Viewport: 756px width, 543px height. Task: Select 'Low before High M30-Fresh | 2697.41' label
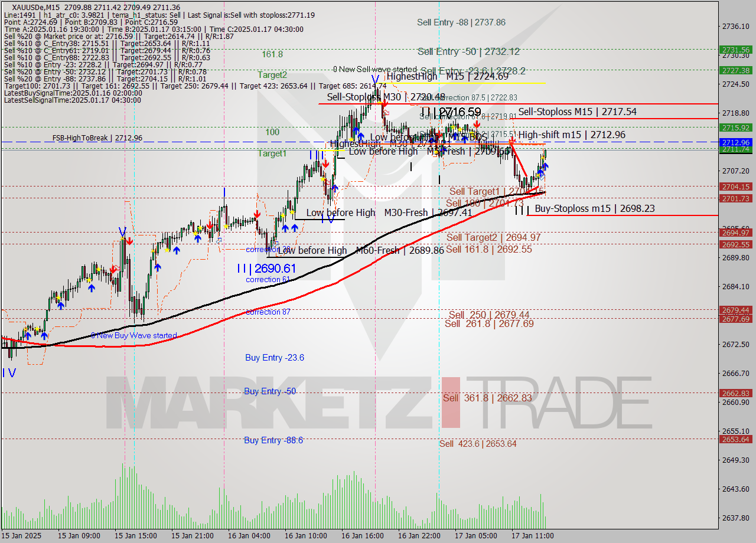[x=389, y=213]
